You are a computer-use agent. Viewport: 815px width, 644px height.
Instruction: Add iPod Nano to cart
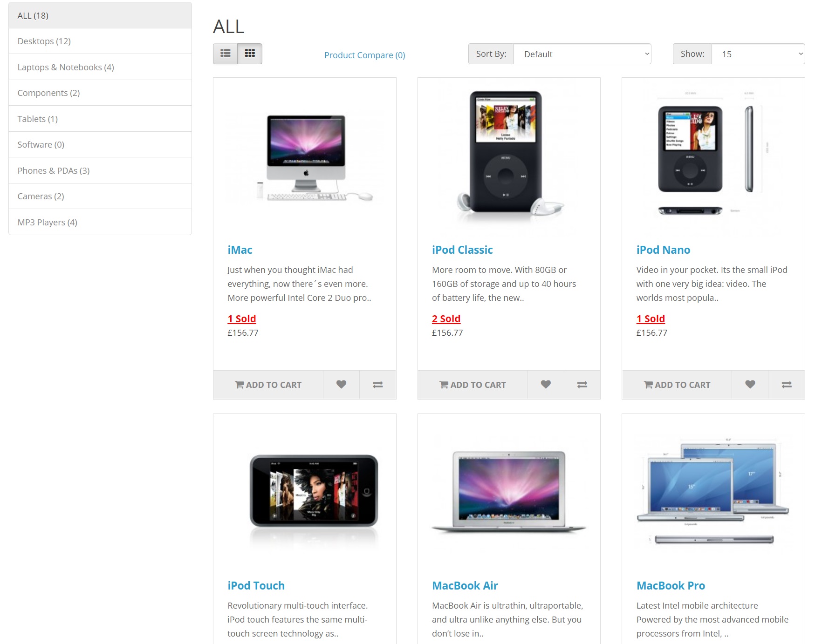(677, 385)
